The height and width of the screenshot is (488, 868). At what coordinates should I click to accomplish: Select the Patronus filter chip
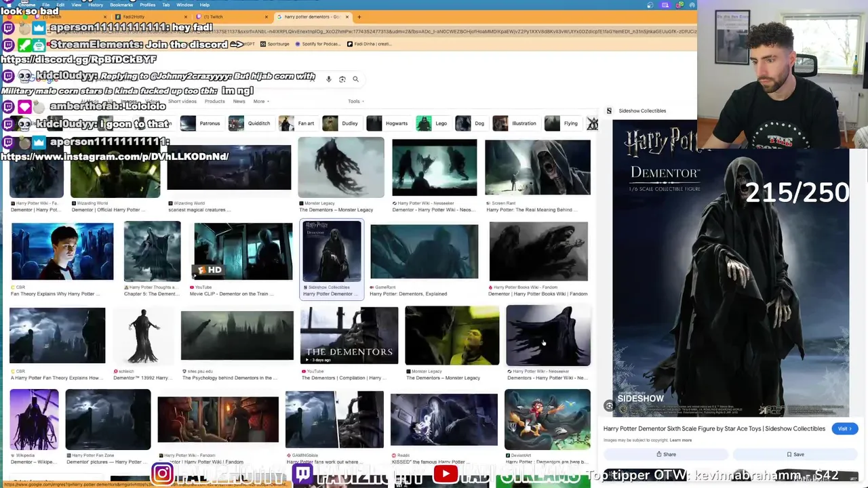click(201, 123)
